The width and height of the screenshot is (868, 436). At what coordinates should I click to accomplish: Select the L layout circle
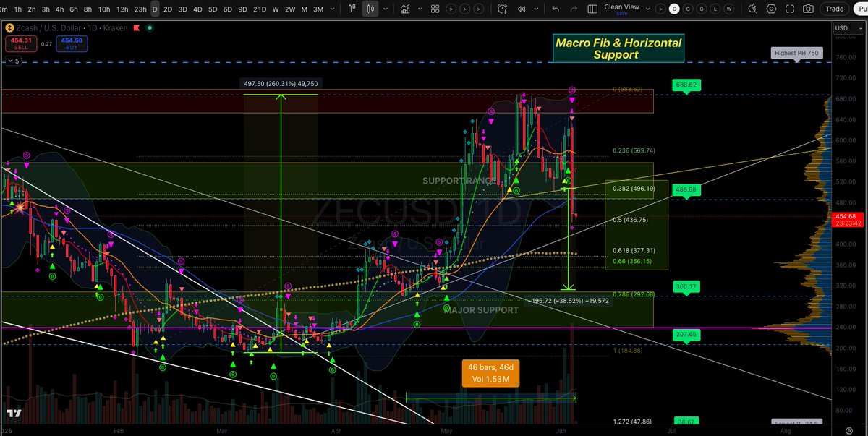(x=715, y=9)
